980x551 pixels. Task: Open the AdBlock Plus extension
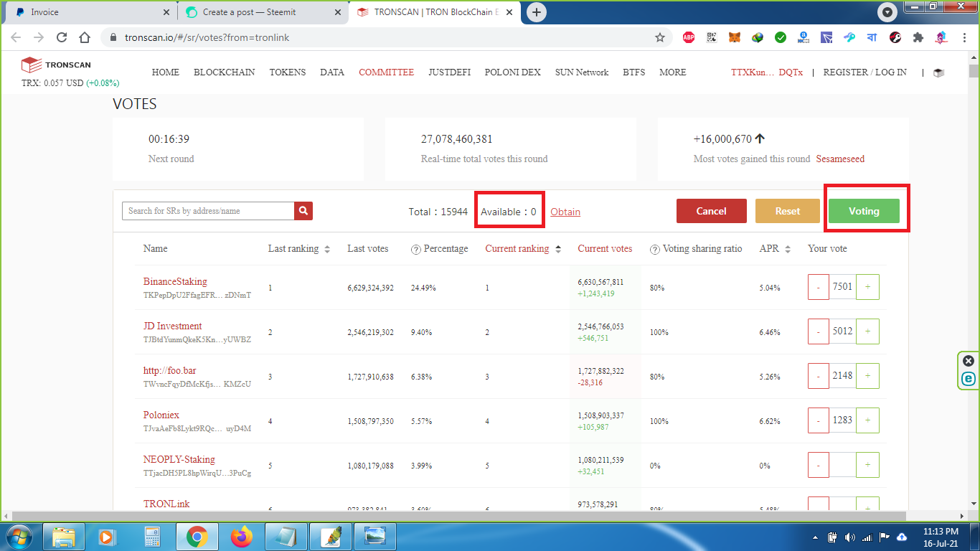click(x=689, y=37)
